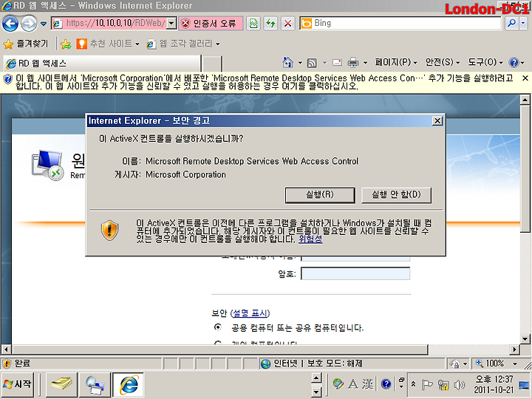Select the RD 웹 액세스 browser tab
The image size is (532, 399).
[102, 64]
